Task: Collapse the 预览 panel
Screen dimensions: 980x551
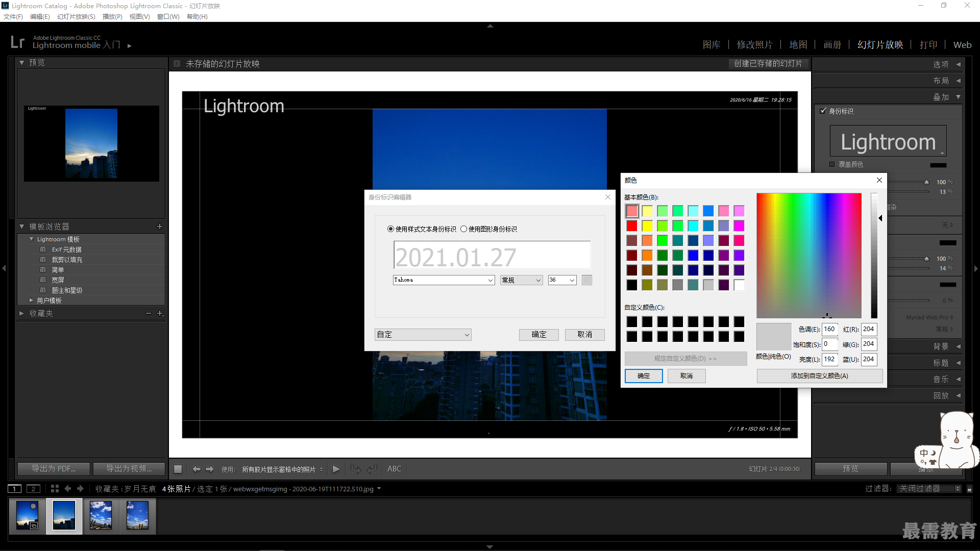Action: coord(22,63)
